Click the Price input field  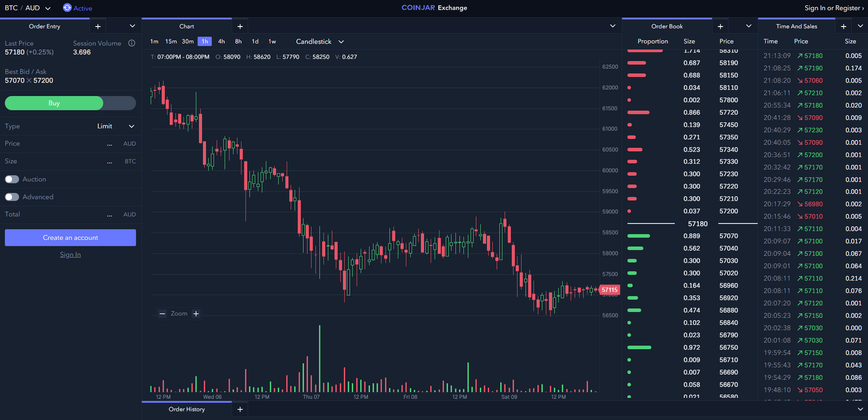(x=71, y=144)
